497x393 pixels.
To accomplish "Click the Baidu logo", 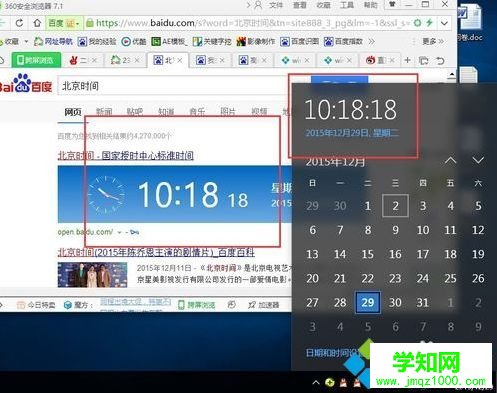I will [26, 83].
